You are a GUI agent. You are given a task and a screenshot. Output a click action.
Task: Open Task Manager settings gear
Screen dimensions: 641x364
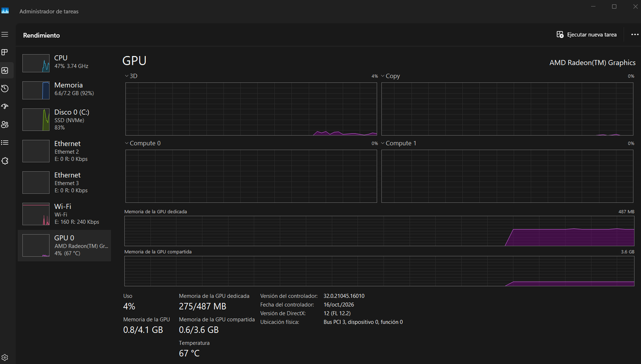[x=5, y=357]
